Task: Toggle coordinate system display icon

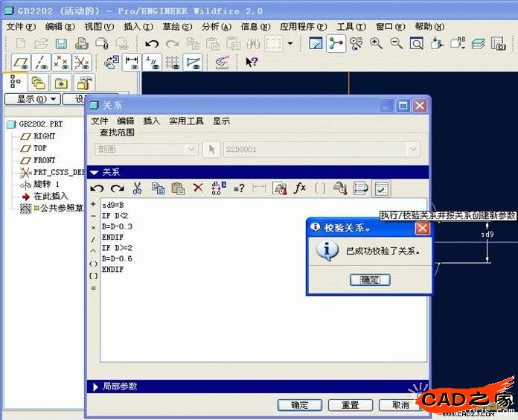Action: pos(82,63)
